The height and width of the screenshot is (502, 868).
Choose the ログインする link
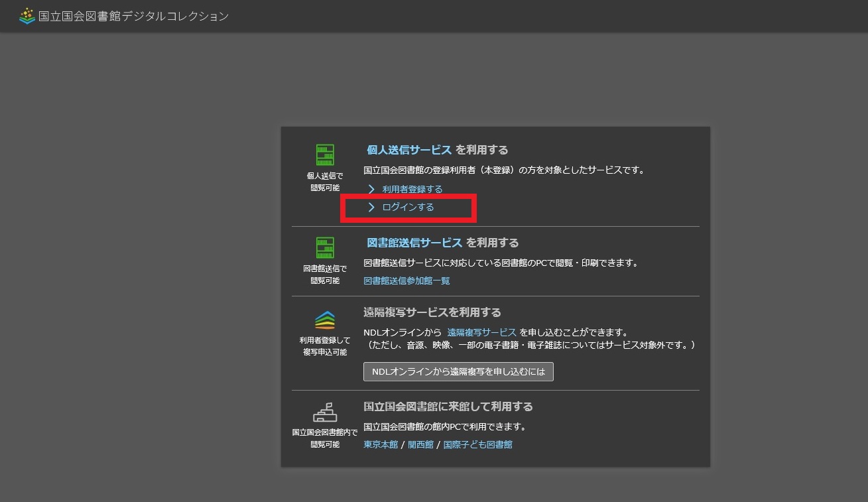pyautogui.click(x=408, y=208)
